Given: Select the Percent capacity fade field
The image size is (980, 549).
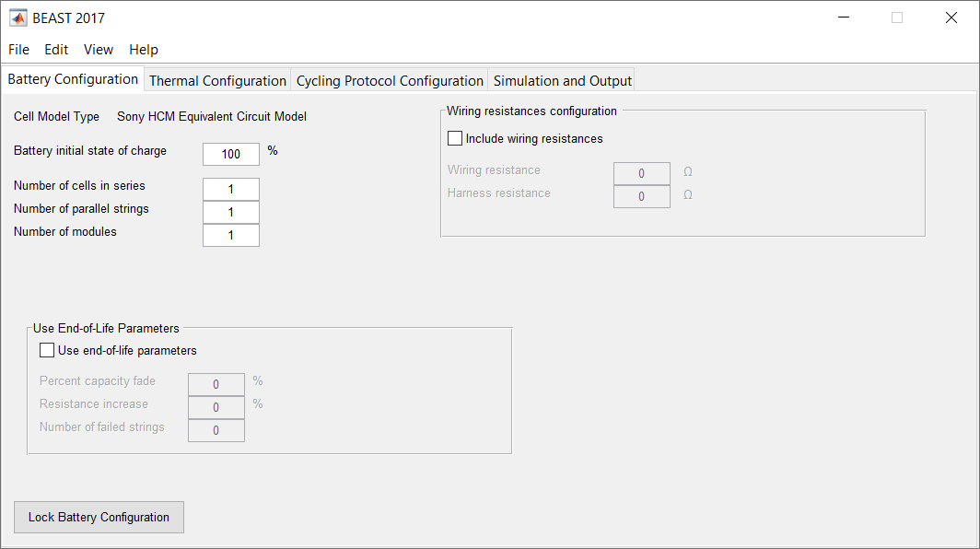Looking at the screenshot, I should [x=216, y=384].
